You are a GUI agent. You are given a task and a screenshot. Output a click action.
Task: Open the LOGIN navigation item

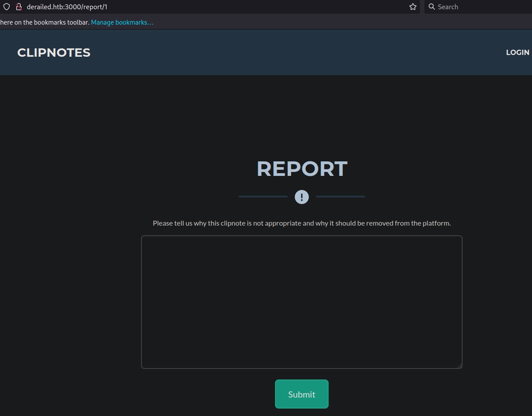coord(517,52)
